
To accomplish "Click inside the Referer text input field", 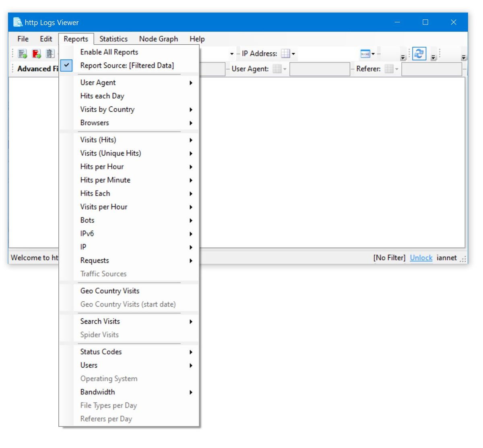I will [431, 69].
